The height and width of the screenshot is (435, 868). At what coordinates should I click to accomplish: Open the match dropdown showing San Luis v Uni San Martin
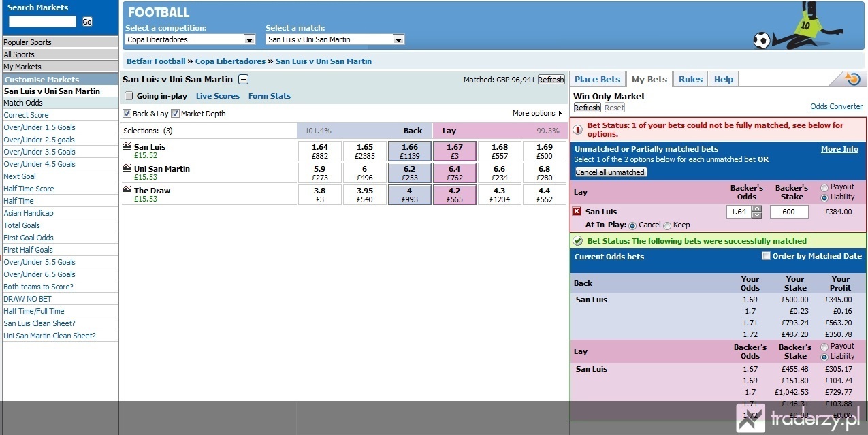click(335, 39)
